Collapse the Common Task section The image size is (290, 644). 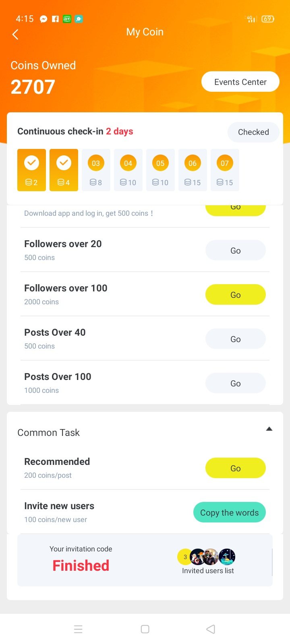click(269, 429)
